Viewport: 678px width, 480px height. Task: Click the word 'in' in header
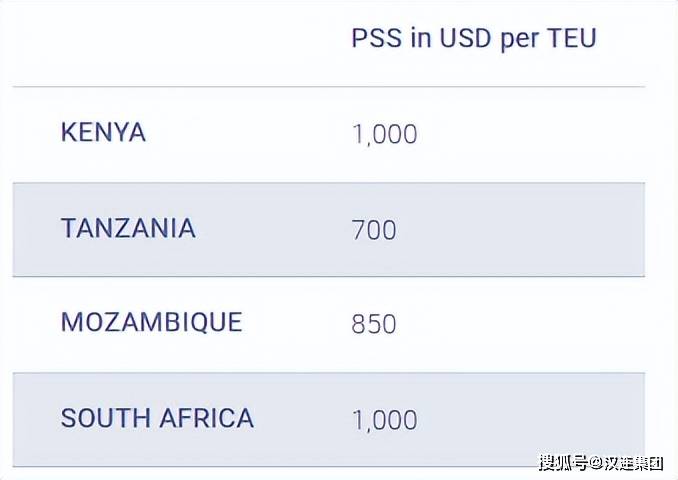(x=421, y=38)
